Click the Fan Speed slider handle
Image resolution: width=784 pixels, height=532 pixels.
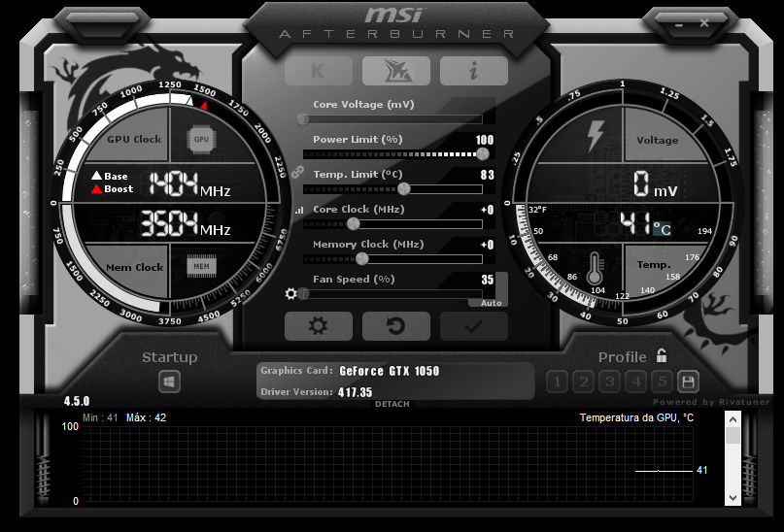point(304,294)
